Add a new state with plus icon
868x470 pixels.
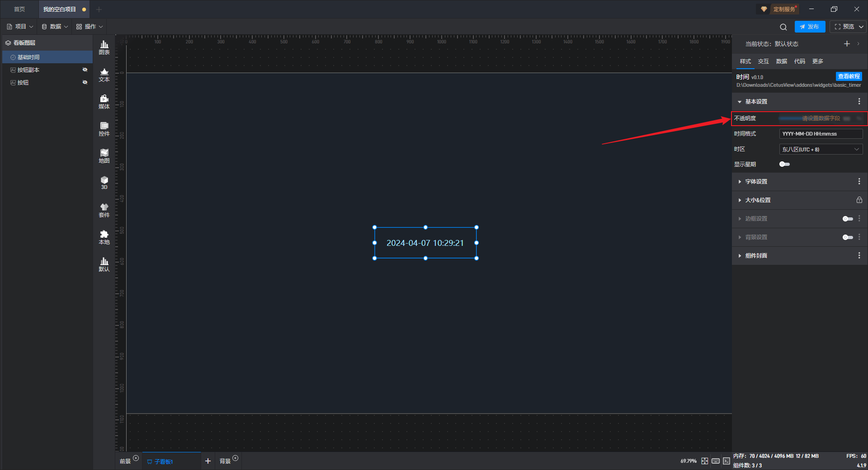tap(847, 44)
